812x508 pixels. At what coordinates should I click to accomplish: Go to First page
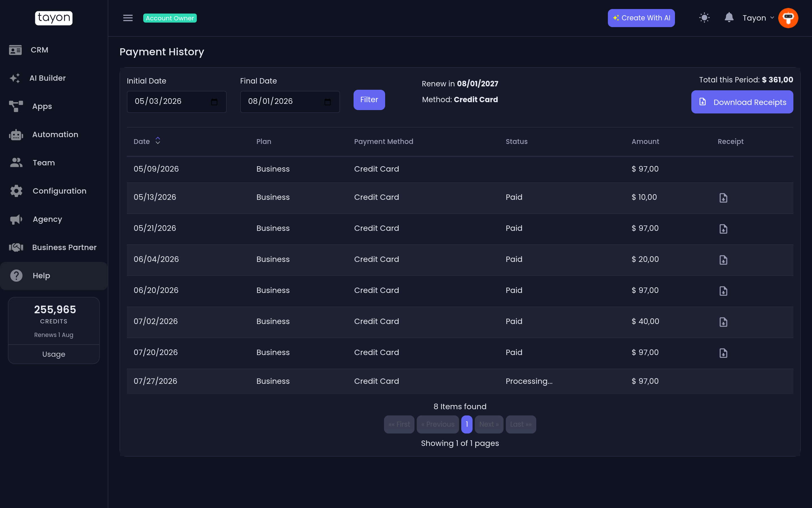point(399,424)
